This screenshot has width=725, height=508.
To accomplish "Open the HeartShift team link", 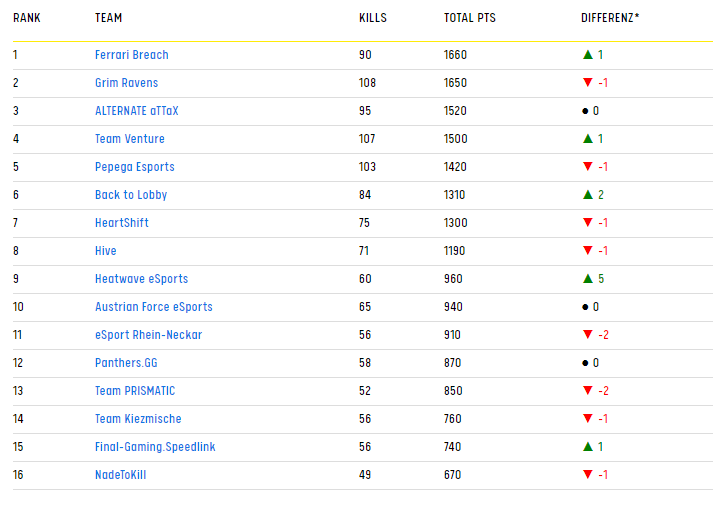I will (x=122, y=223).
